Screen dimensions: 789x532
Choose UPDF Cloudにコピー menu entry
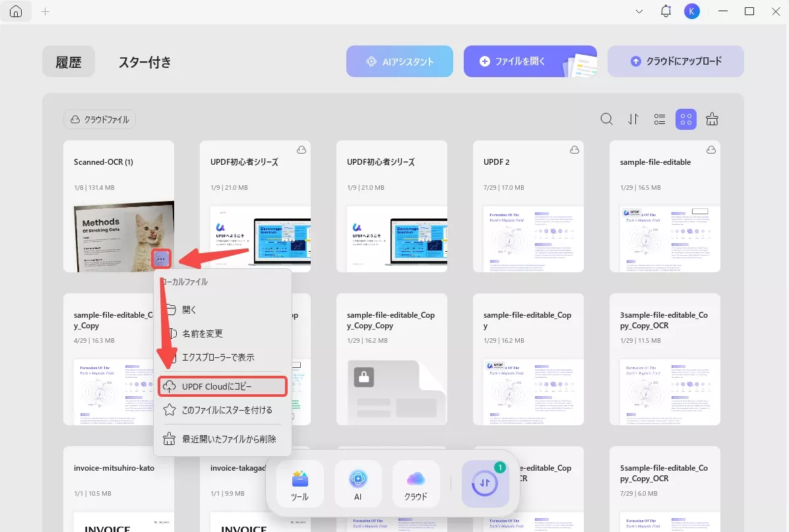click(x=222, y=386)
